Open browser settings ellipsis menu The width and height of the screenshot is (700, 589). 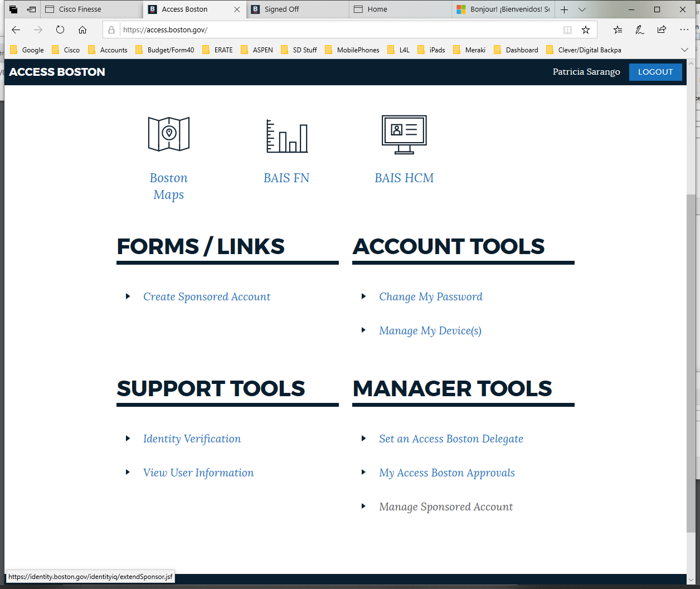(684, 30)
